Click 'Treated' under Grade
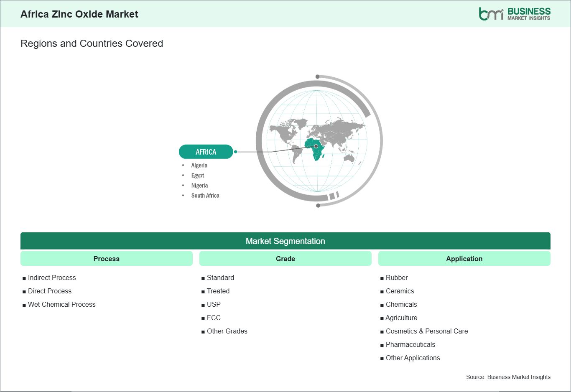Viewport: 571px width, 392px height. tap(218, 291)
